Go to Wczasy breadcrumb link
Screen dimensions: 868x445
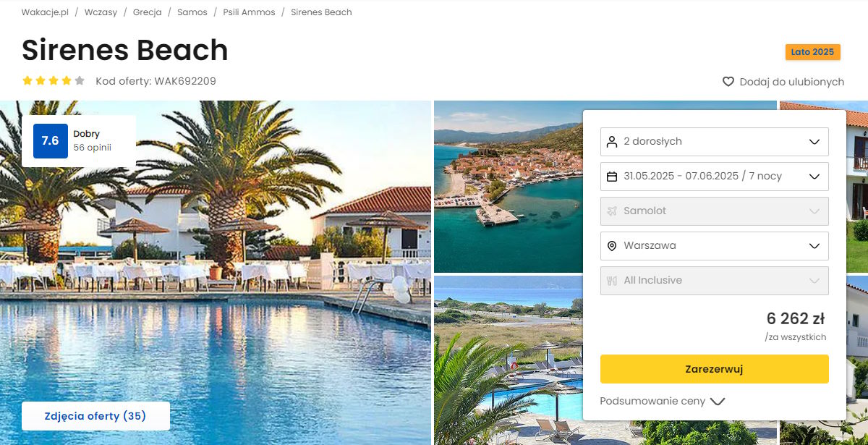click(x=101, y=12)
